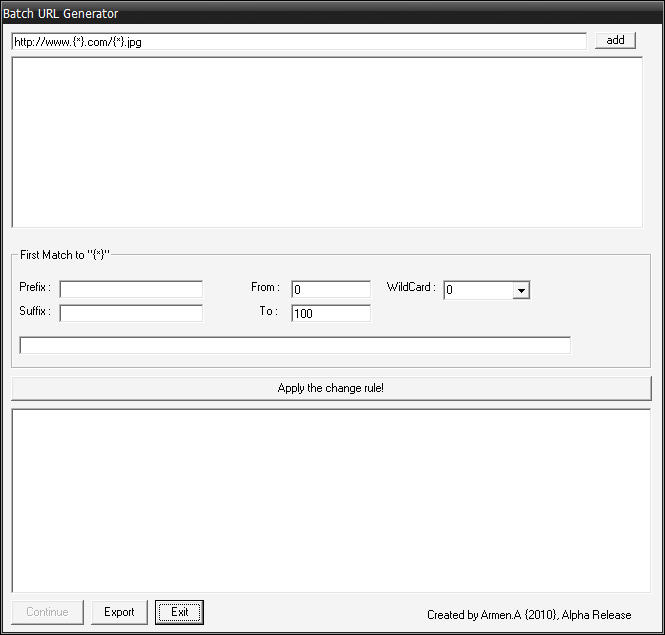Apply the change rule button
This screenshot has height=635, width=665.
[331, 388]
